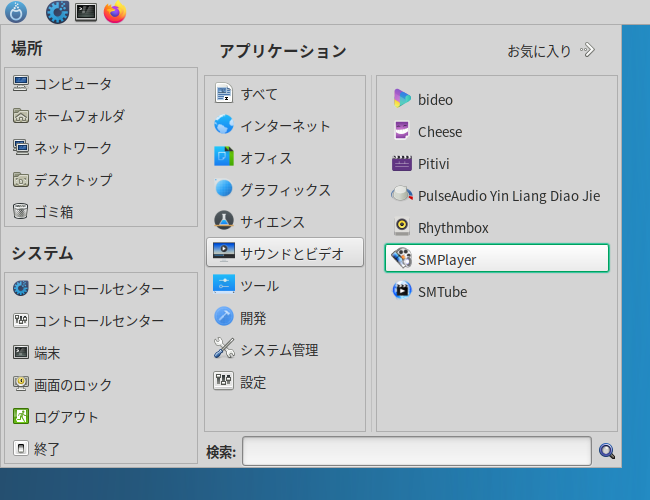Launch bideo application
The height and width of the screenshot is (500, 650).
pos(497,100)
